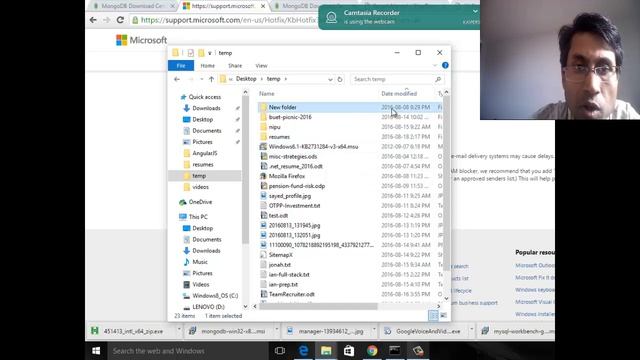Select SitemapX file
This screenshot has height=360, width=640.
click(x=280, y=255)
